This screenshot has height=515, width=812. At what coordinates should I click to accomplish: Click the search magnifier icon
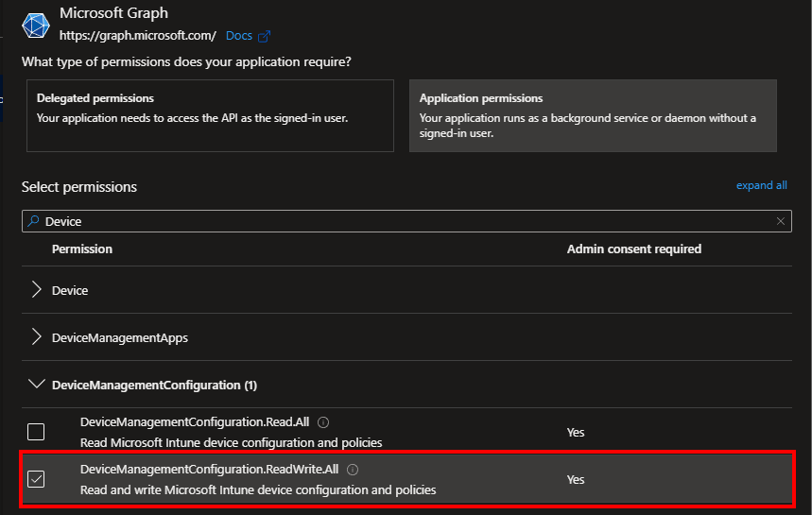[33, 221]
